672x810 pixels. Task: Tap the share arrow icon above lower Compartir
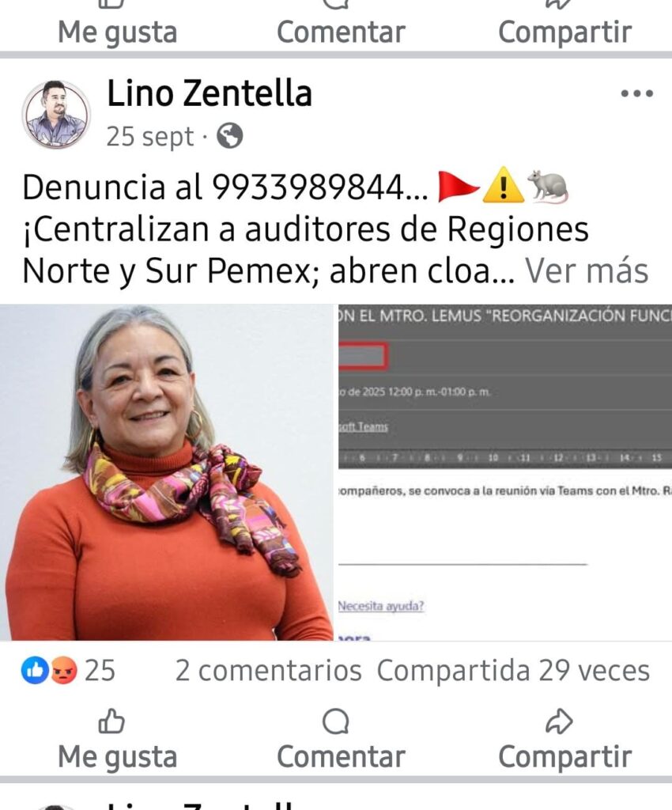click(560, 721)
